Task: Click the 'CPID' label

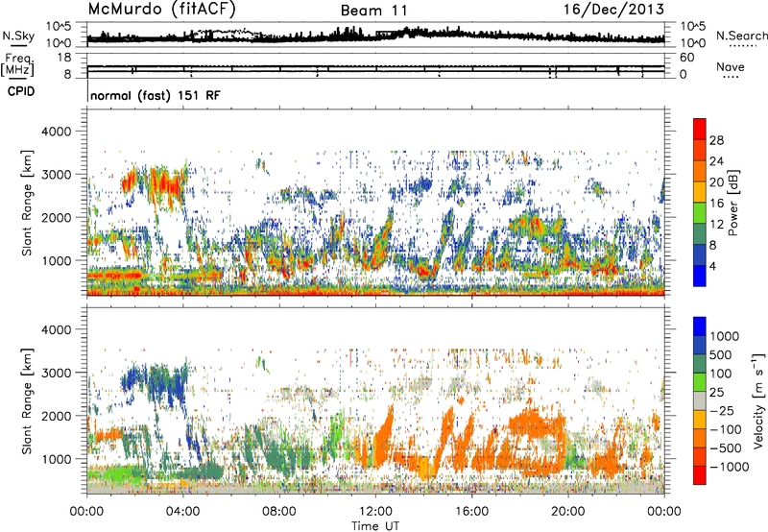Action: [x=21, y=91]
